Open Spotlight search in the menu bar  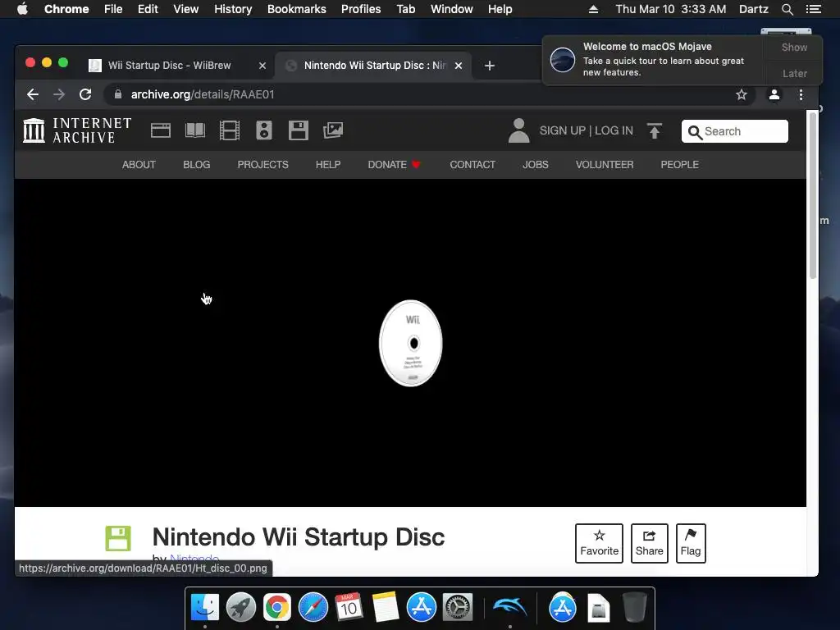787,9
